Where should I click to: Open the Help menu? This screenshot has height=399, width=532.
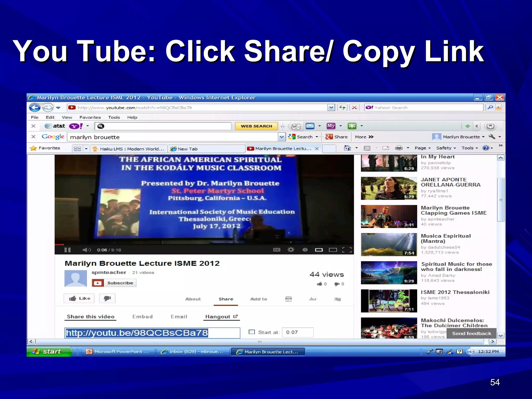coord(132,117)
